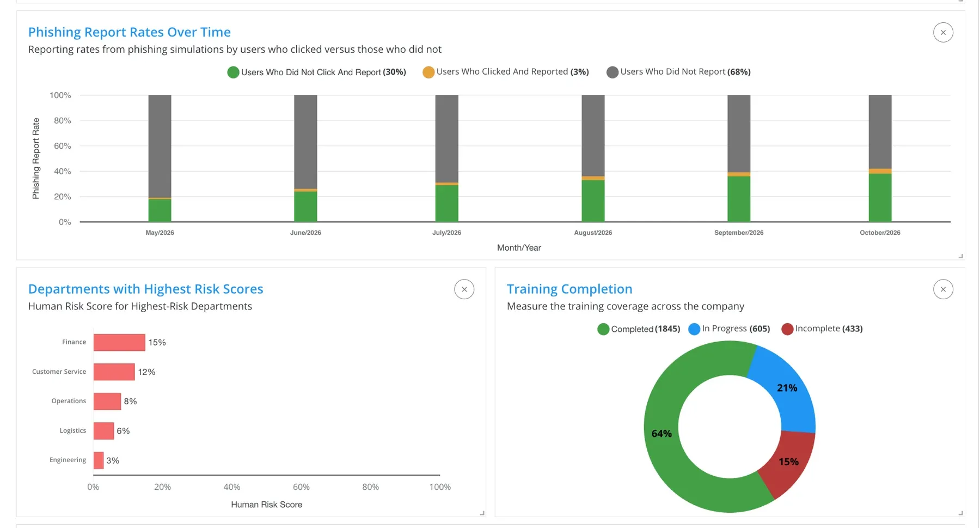This screenshot has height=528, width=980.
Task: Click the Human Risk Score axis title
Action: click(x=266, y=505)
